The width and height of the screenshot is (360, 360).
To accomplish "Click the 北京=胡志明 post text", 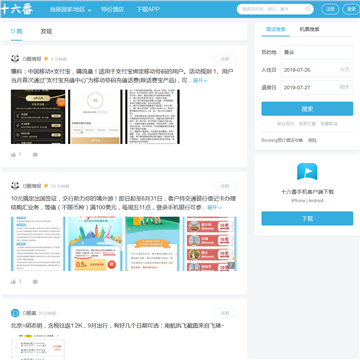I will tap(118, 325).
